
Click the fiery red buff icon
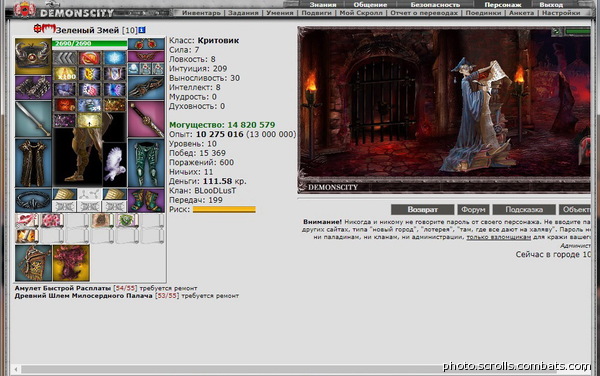pos(64,105)
